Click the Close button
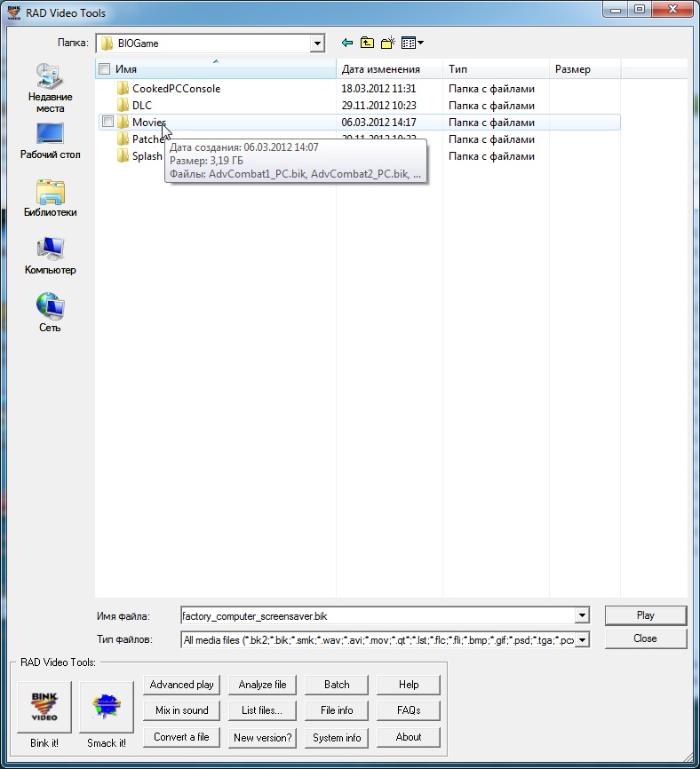The width and height of the screenshot is (700, 769). click(646, 638)
